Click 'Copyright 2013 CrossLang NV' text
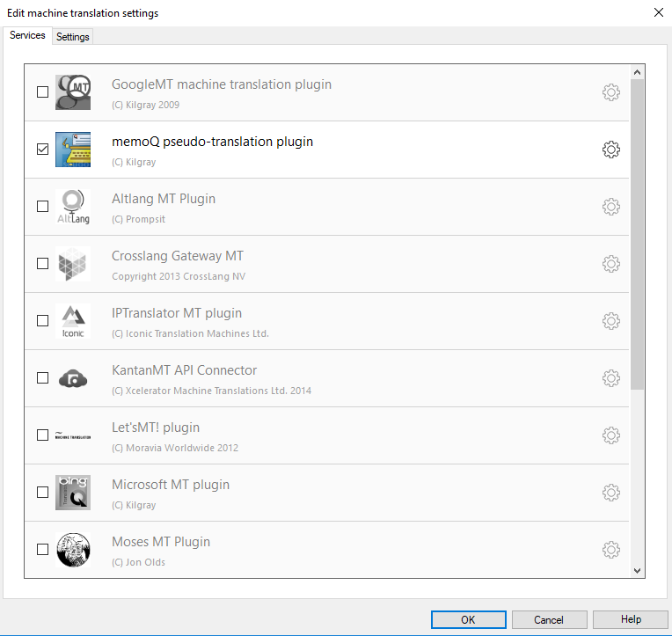 (179, 276)
